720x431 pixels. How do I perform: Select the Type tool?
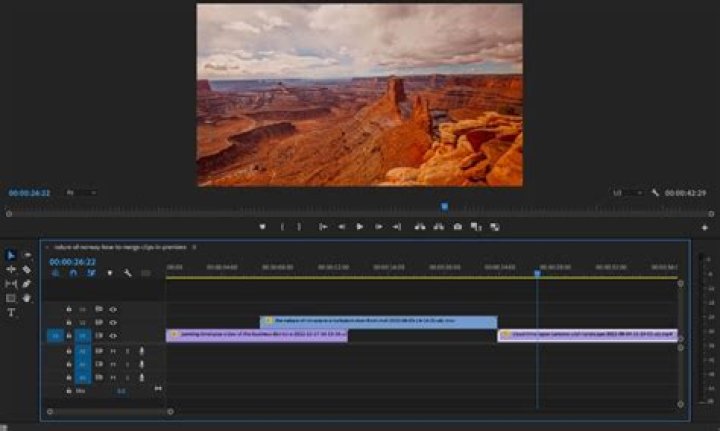coord(11,313)
